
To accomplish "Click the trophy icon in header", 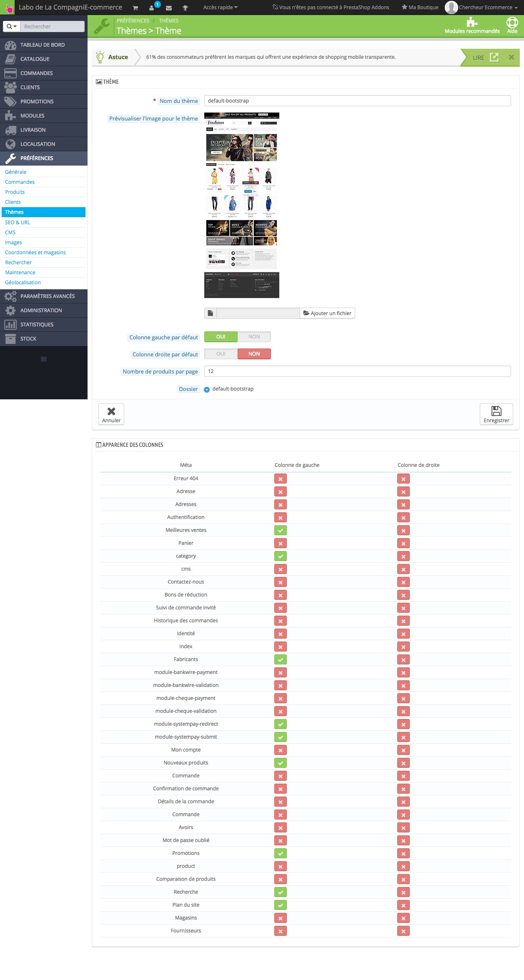I will click(x=186, y=8).
